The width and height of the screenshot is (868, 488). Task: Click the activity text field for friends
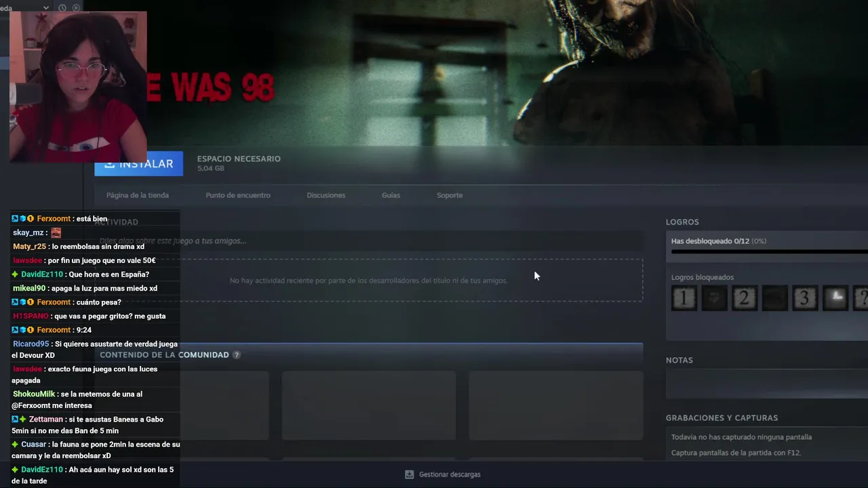point(368,241)
